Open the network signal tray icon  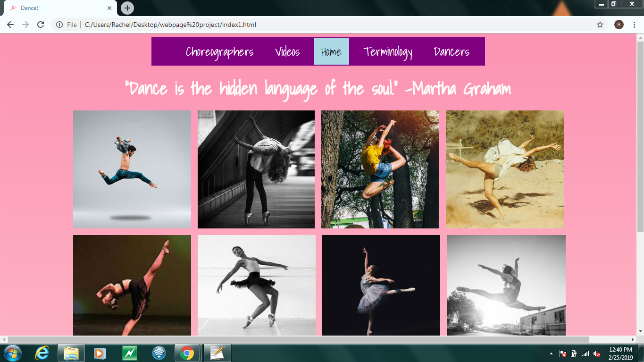[x=585, y=354]
